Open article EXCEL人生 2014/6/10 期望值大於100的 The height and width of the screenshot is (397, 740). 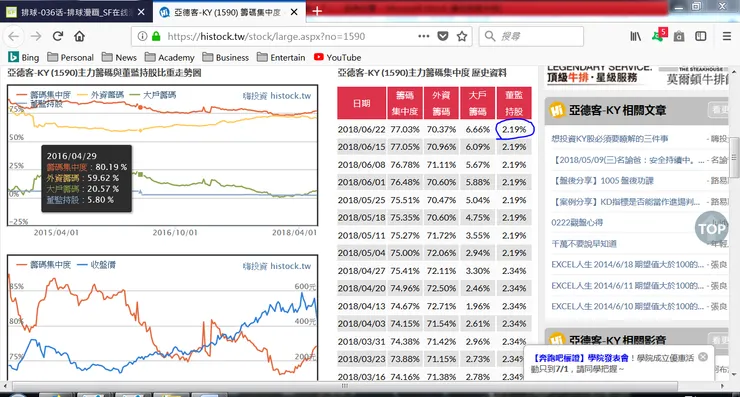[x=628, y=306]
